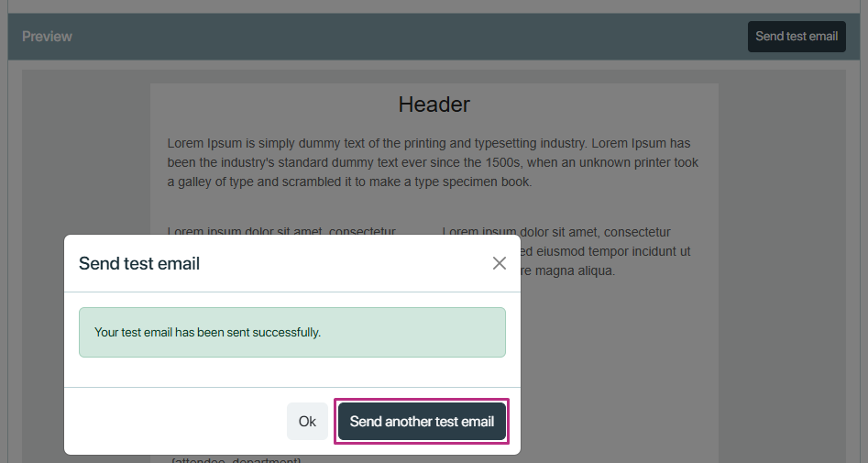
Task: Click the "Send test email" dialog title
Action: coord(139,264)
